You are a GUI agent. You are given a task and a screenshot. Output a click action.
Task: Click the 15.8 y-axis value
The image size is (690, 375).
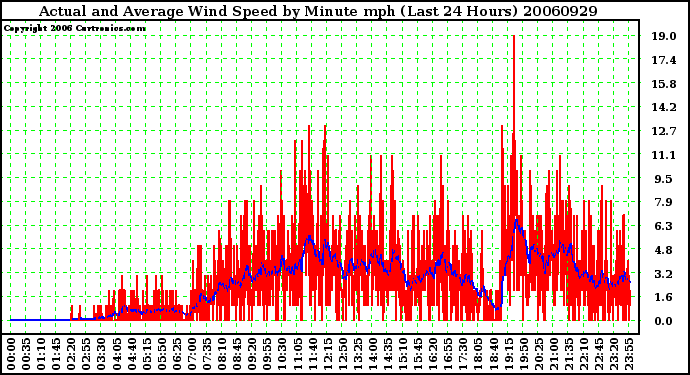tap(664, 84)
